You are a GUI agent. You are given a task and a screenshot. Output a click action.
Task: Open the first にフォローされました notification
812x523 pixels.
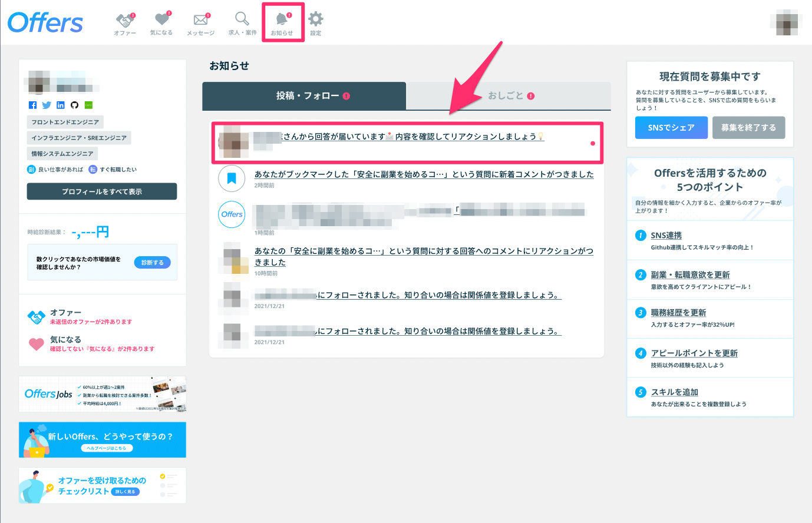tap(408, 295)
